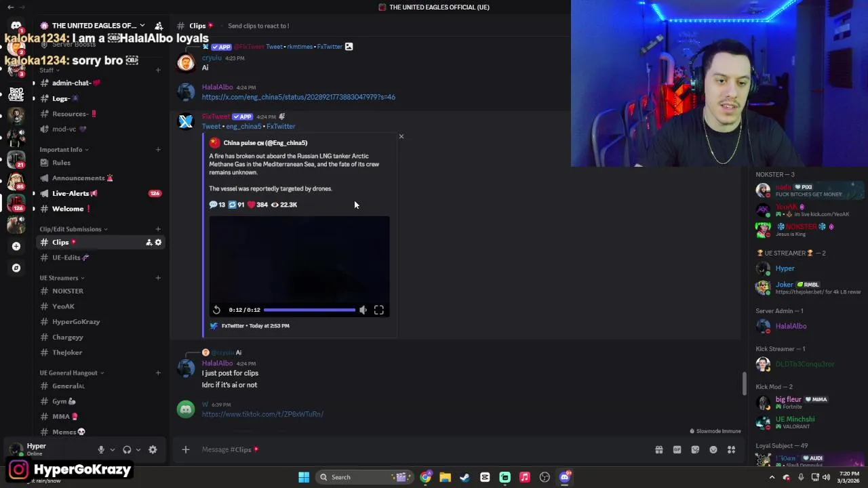The height and width of the screenshot is (488, 868).
Task: Click video progress bar in embed
Action: 309,310
